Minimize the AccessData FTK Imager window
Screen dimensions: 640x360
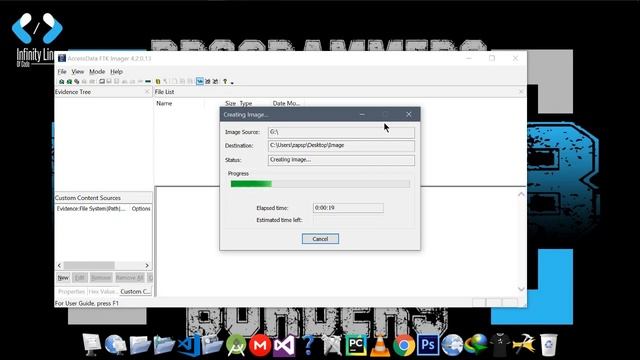pyautogui.click(x=469, y=58)
